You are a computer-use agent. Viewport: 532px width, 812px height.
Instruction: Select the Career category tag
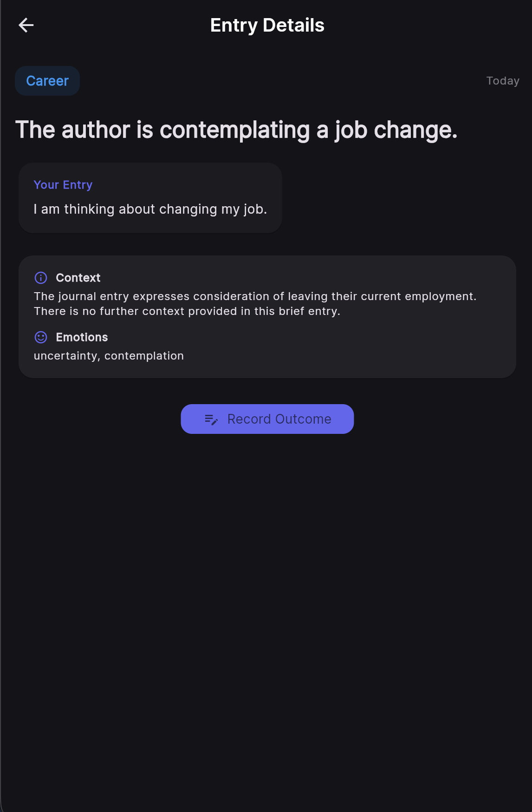tap(47, 81)
